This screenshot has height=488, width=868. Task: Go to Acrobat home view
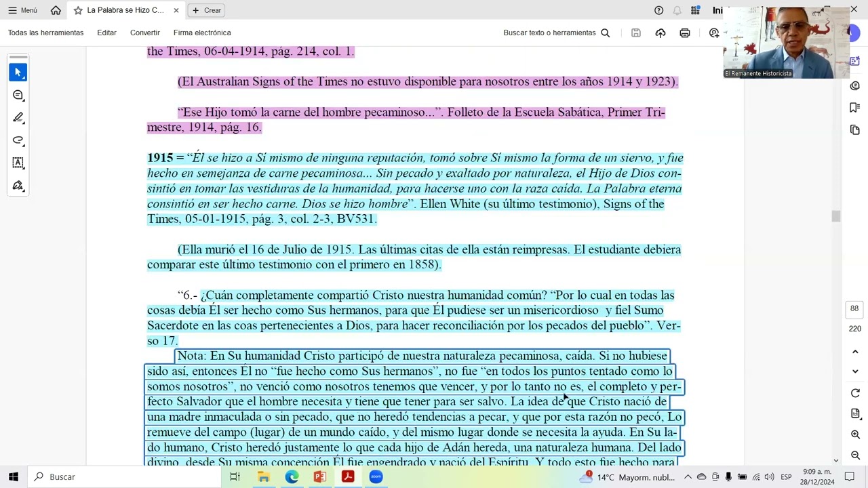[x=56, y=10]
